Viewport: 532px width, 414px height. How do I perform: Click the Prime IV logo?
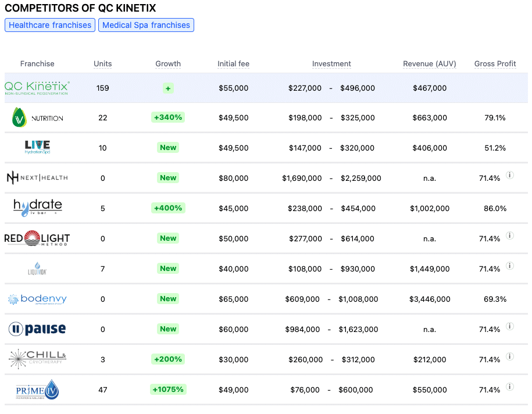[37, 390]
